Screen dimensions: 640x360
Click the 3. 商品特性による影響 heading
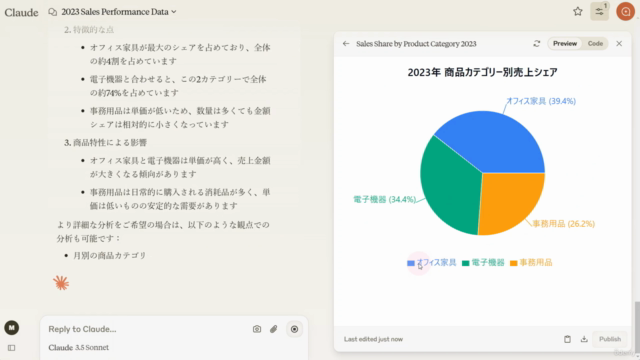click(x=105, y=142)
